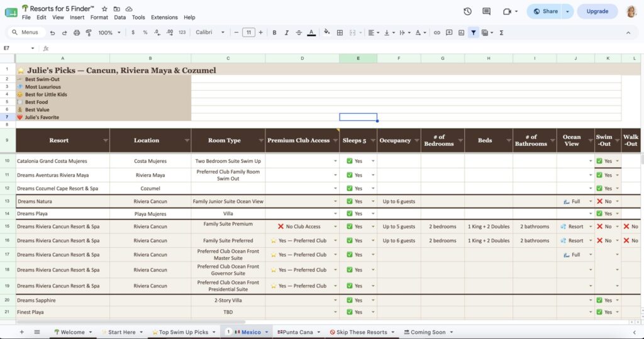View cloud save status

(129, 9)
